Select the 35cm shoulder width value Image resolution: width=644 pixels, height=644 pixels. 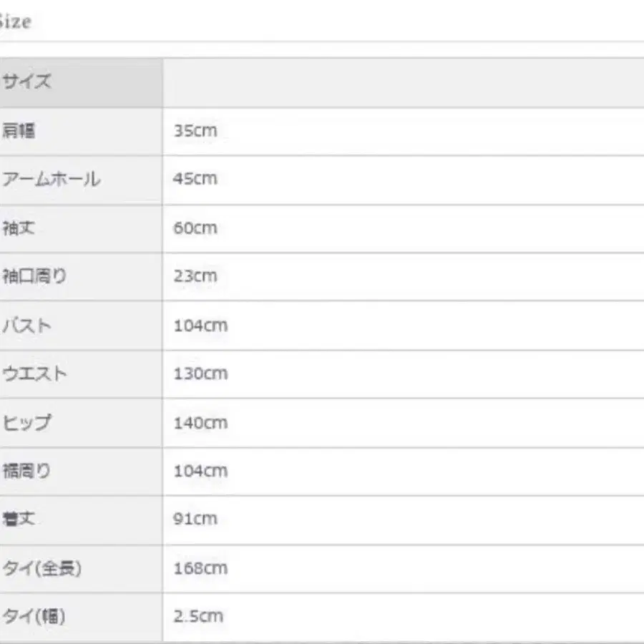(195, 131)
